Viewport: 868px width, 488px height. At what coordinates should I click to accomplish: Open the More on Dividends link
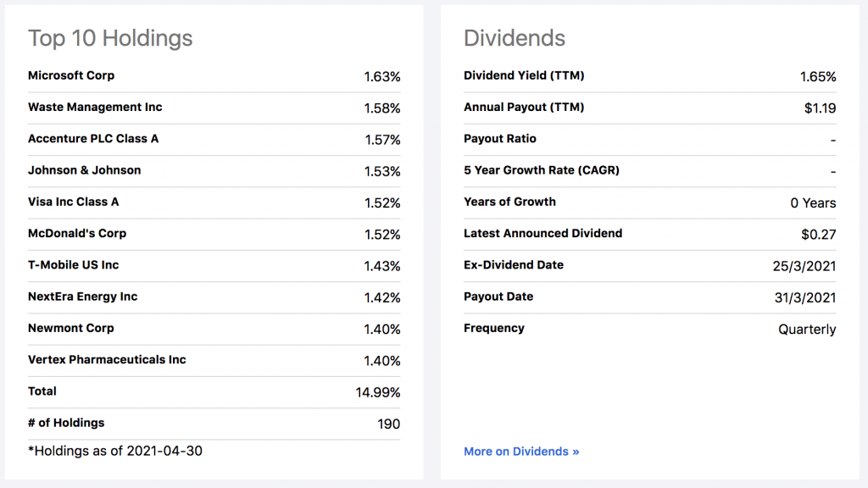tap(521, 452)
